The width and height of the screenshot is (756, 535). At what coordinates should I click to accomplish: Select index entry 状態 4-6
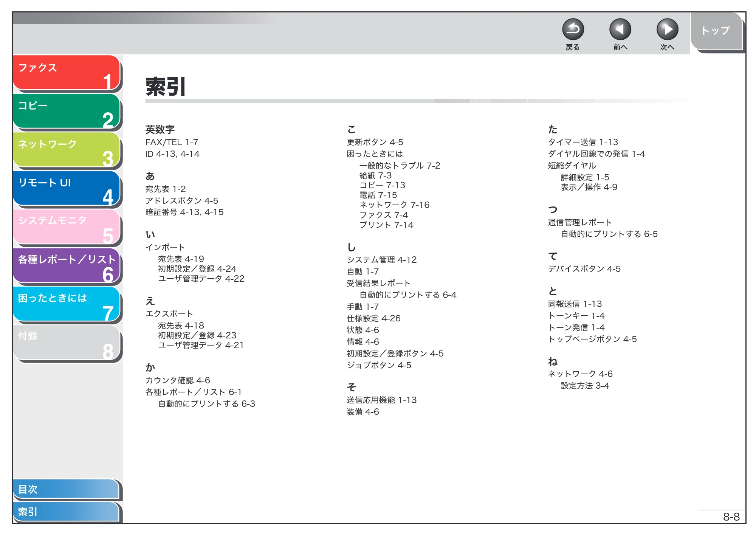click(363, 330)
